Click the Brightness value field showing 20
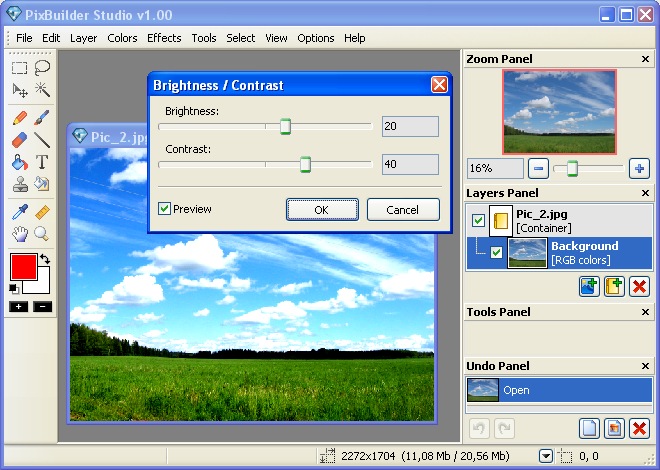This screenshot has width=660, height=470. tap(410, 126)
